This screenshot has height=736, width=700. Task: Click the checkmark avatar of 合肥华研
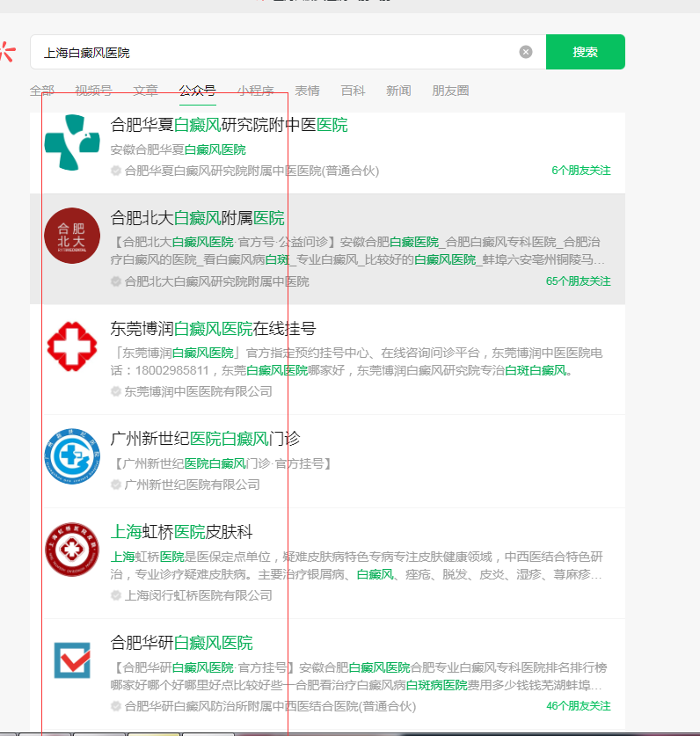(x=72, y=660)
